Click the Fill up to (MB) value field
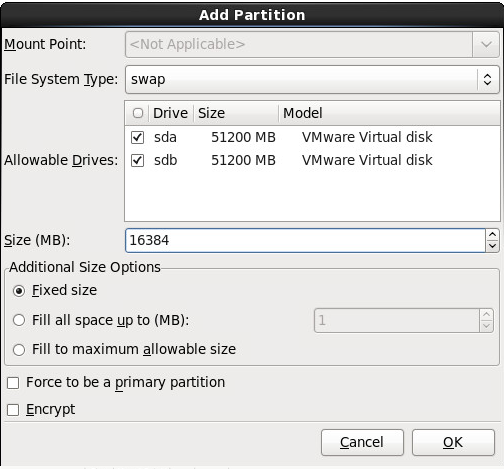Viewport: 504px width, 469px height. point(397,320)
